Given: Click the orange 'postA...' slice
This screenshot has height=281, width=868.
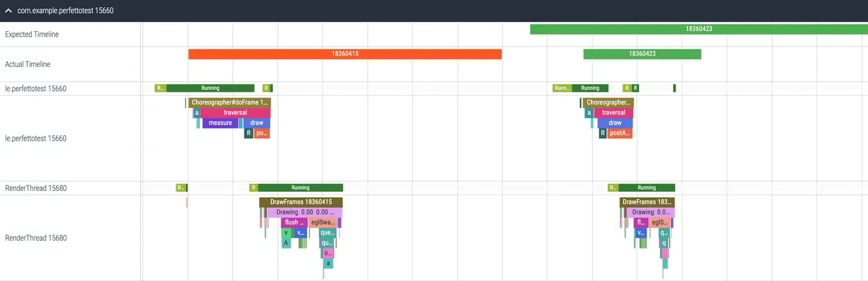Looking at the screenshot, I should pos(619,133).
